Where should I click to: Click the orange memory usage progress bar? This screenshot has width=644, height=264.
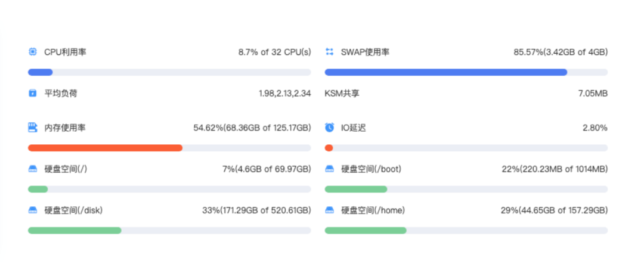(105, 148)
